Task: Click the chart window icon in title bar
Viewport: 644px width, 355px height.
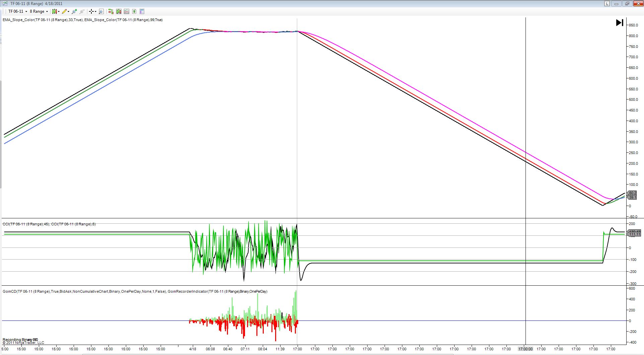Action: pyautogui.click(x=5, y=4)
